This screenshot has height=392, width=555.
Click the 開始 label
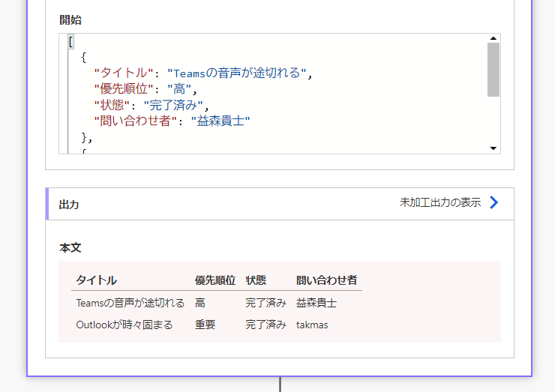tap(70, 19)
